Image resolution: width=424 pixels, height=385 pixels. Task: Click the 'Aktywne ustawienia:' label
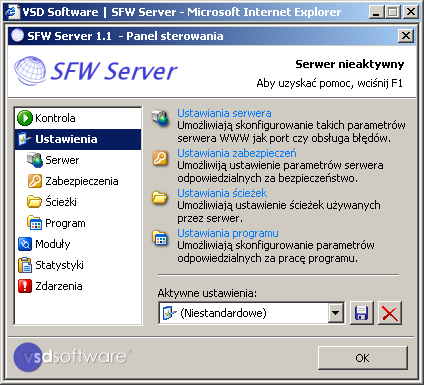[x=207, y=293]
